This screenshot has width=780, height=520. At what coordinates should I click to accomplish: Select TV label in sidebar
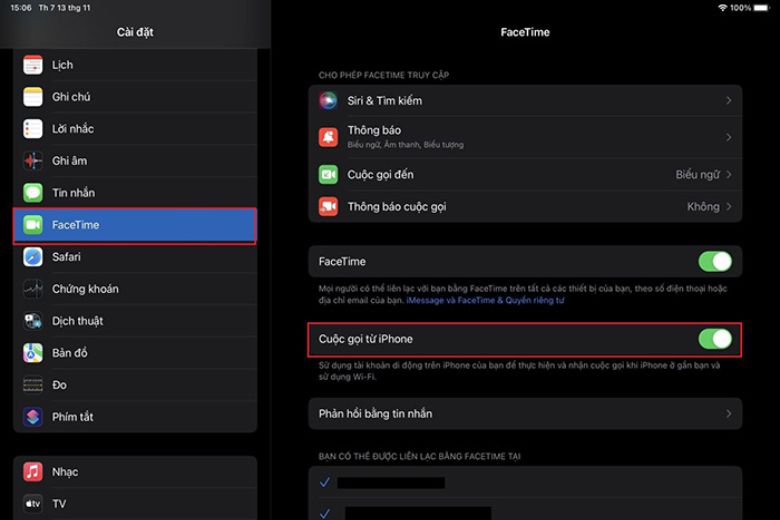[59, 504]
